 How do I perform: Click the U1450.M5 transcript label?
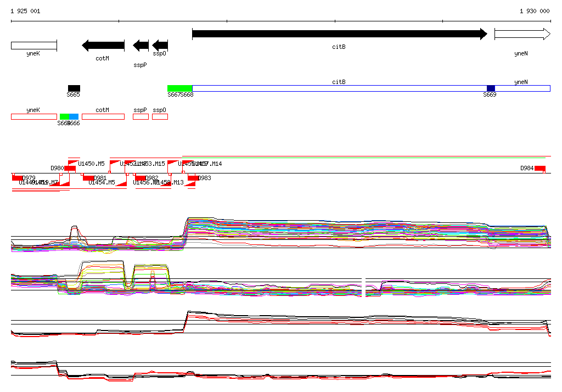[92, 164]
